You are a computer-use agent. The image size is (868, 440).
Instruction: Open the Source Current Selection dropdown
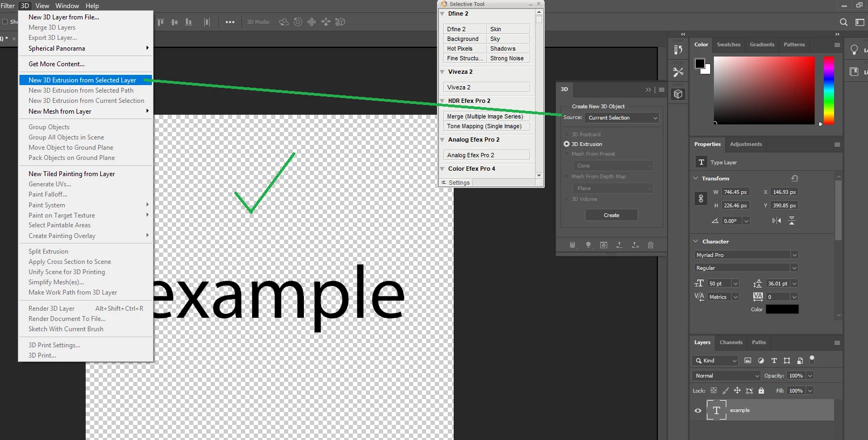(622, 118)
